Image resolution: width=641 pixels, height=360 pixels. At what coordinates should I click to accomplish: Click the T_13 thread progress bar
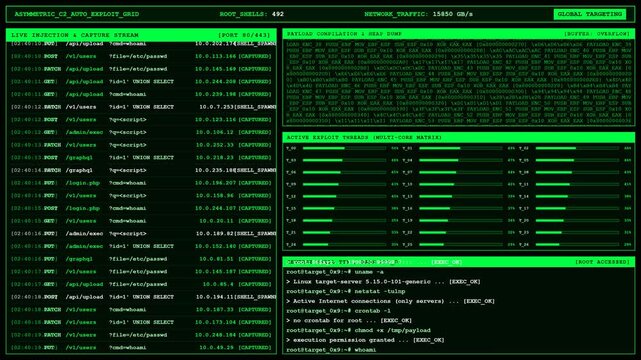461,197
